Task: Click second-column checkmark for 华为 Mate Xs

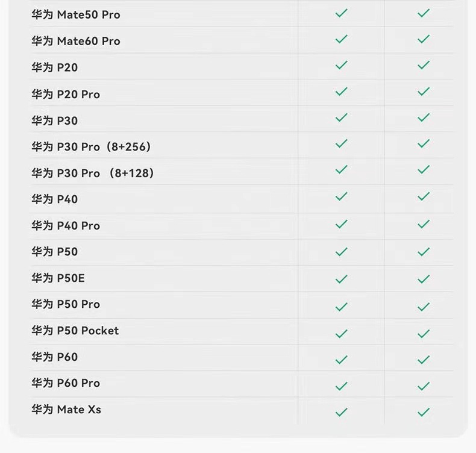Action: (x=424, y=413)
